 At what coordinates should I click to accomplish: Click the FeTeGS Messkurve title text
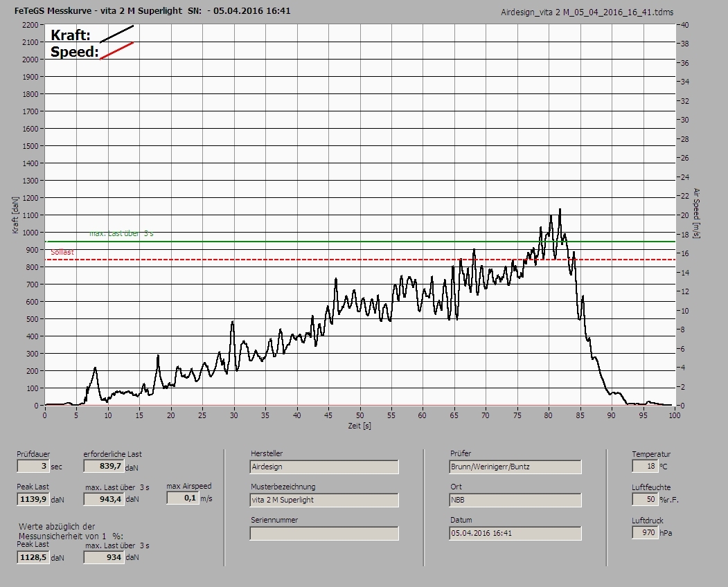pos(152,10)
